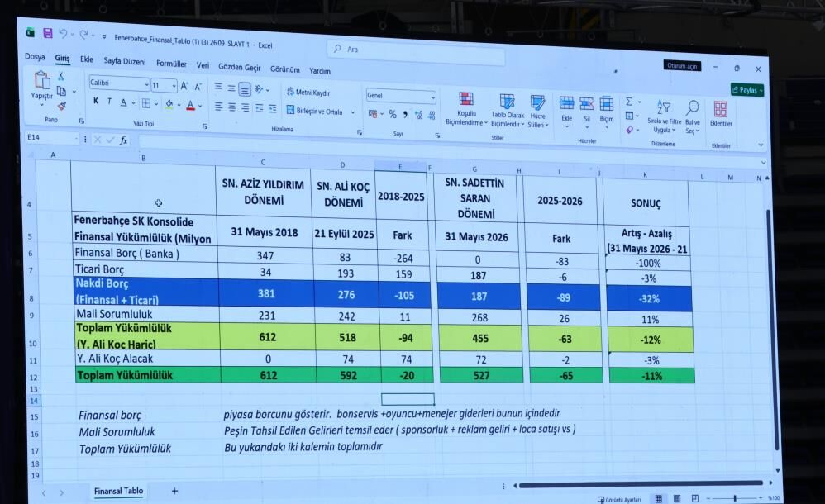The width and height of the screenshot is (825, 504).
Task: Click the Sil delete cells icon
Action: tap(587, 103)
